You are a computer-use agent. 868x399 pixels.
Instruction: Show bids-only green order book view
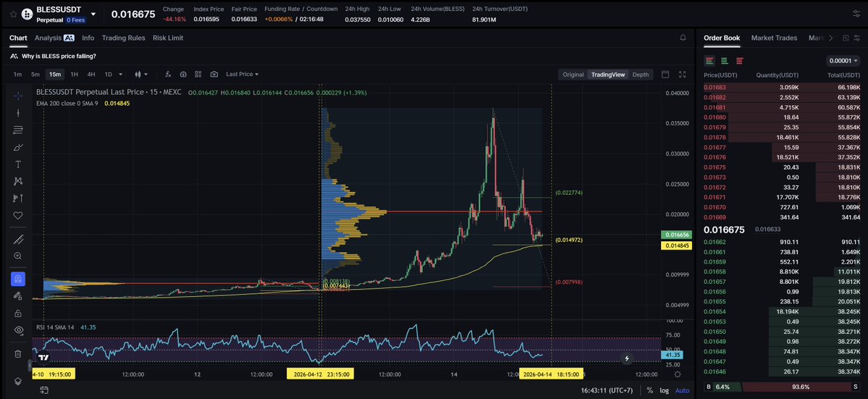tap(724, 60)
